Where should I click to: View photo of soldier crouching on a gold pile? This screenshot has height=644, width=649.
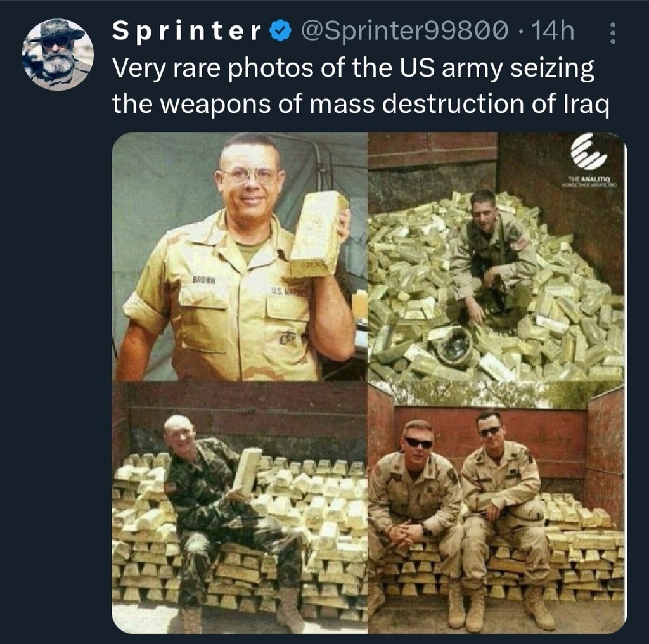click(x=496, y=257)
